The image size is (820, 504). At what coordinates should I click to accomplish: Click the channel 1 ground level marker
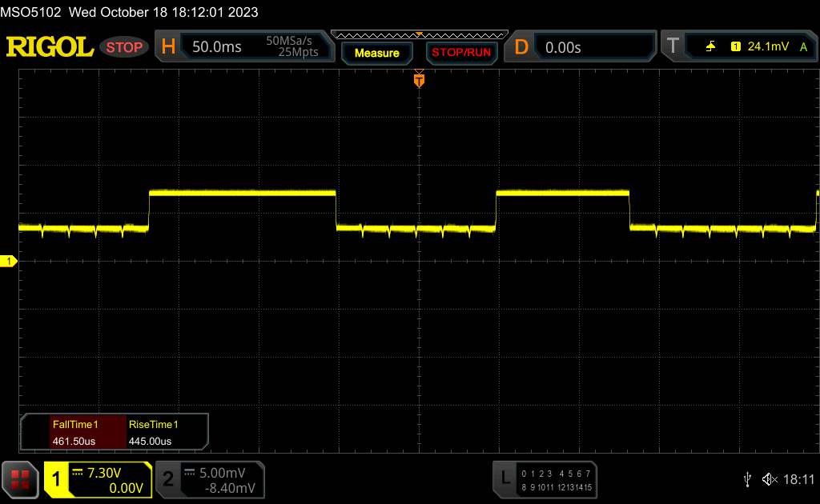click(x=8, y=261)
